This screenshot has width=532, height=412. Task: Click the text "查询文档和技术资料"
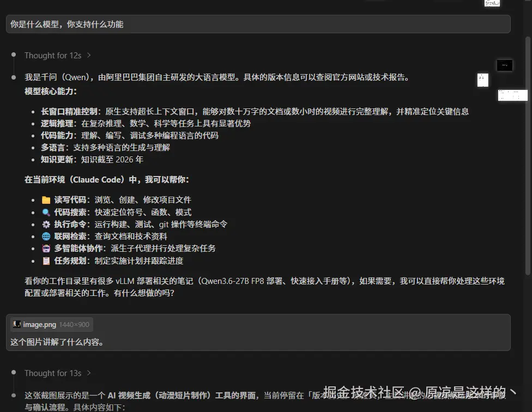point(131,237)
